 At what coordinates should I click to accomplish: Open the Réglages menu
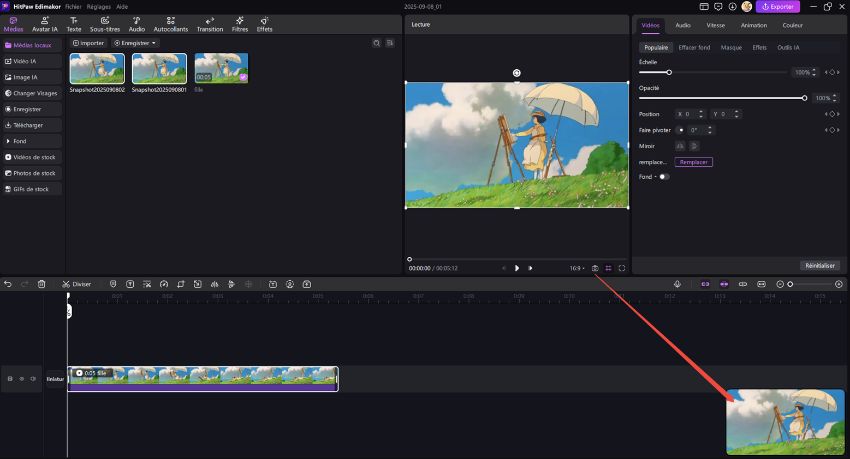(x=99, y=7)
